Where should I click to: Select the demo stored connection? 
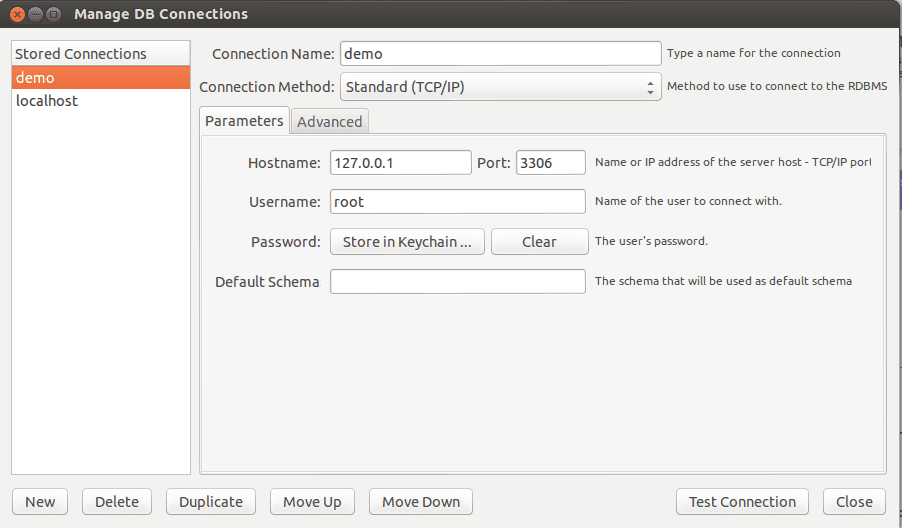tap(101, 77)
